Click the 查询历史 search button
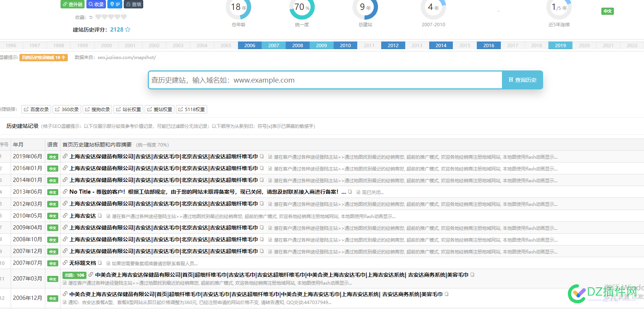The height and width of the screenshot is (309, 644). (x=522, y=80)
